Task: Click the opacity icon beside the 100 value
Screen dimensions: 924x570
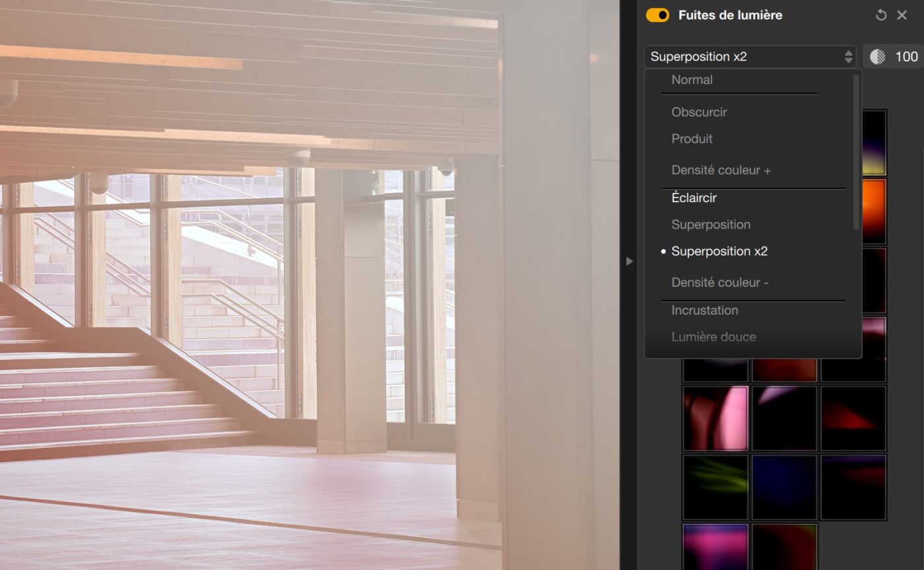Action: pos(878,57)
